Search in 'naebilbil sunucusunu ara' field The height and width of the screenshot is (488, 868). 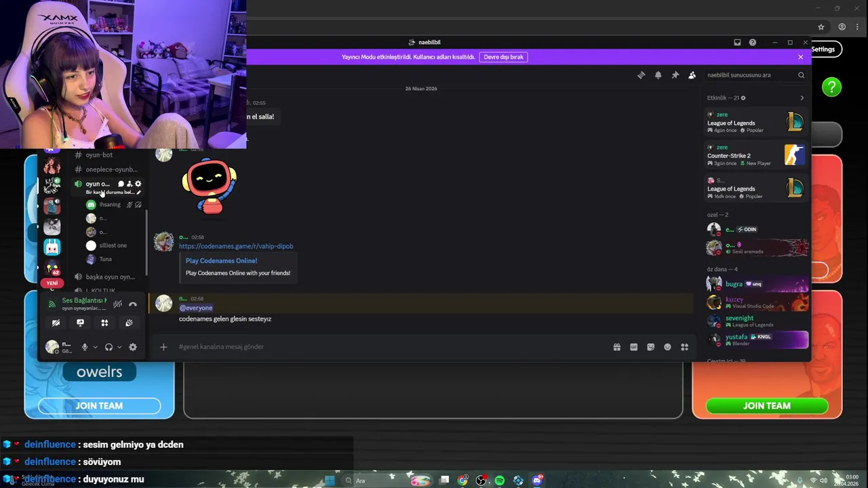(x=755, y=75)
